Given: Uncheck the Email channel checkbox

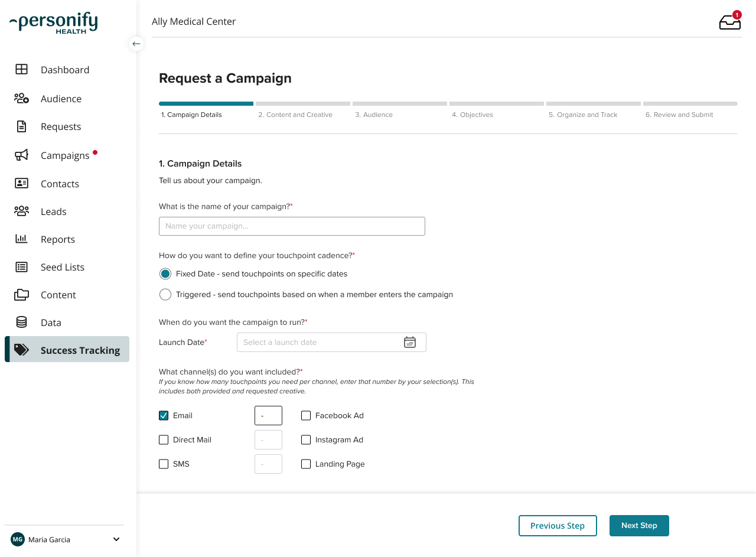Looking at the screenshot, I should (164, 415).
